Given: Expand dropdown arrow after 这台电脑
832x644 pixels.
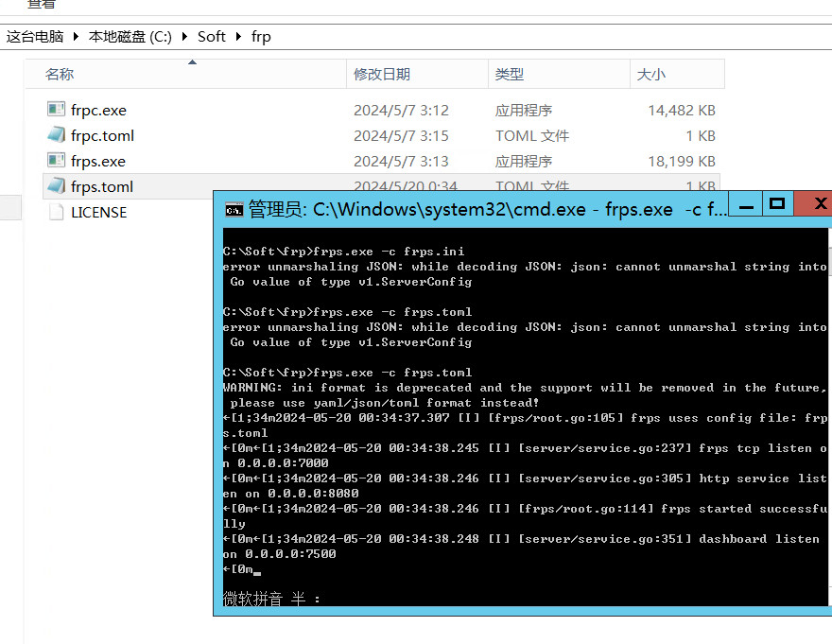Looking at the screenshot, I should 76,36.
